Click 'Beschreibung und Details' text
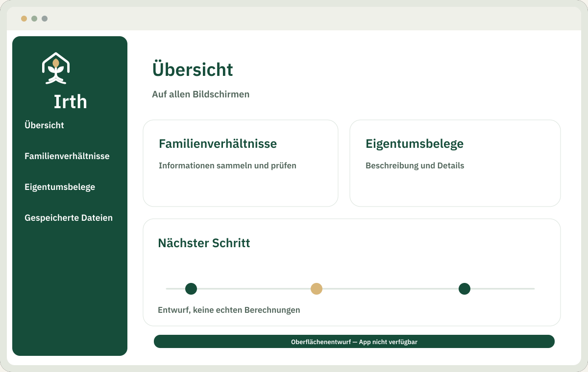The image size is (588, 372). (415, 165)
